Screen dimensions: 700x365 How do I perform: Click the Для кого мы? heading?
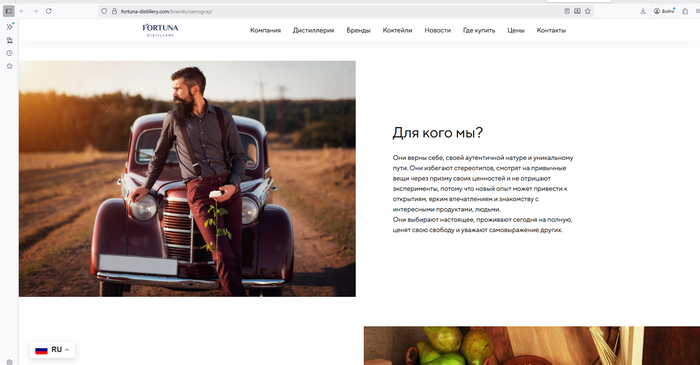438,133
